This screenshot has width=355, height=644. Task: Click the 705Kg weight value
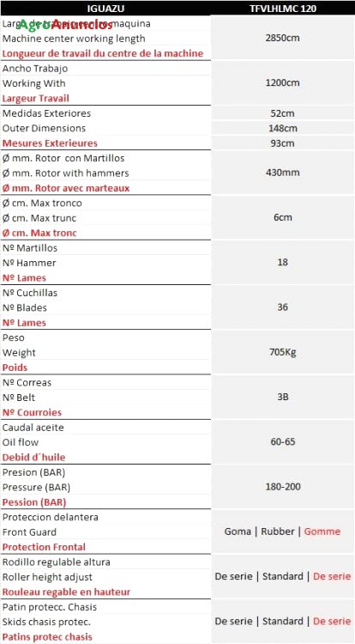coord(283,352)
